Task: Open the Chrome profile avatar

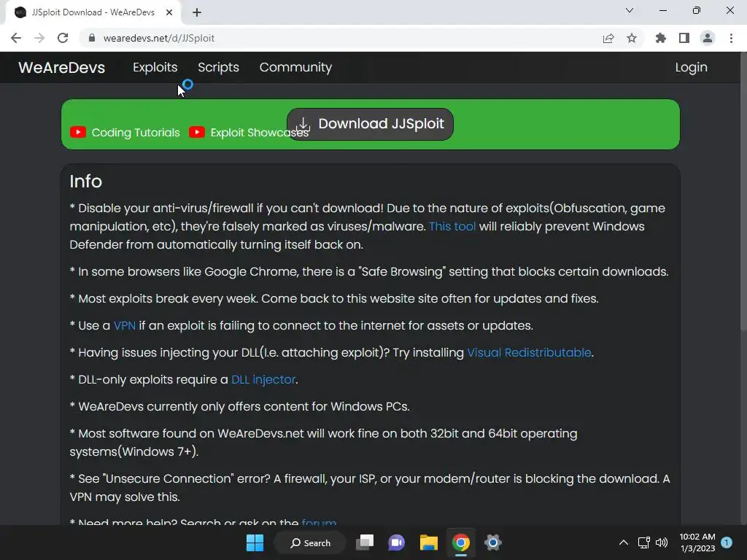Action: (708, 38)
